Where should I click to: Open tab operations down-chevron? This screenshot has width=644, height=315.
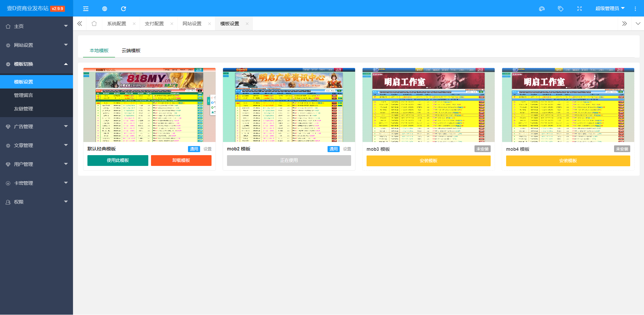tap(638, 24)
